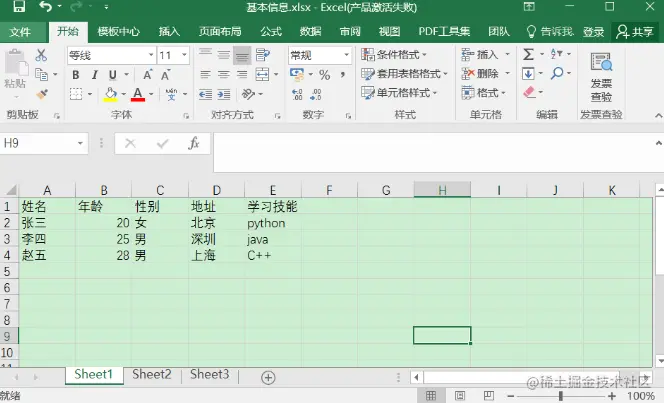Screen dimensions: 664x403
Task: Apply the yellow fill color
Action: 111,94
